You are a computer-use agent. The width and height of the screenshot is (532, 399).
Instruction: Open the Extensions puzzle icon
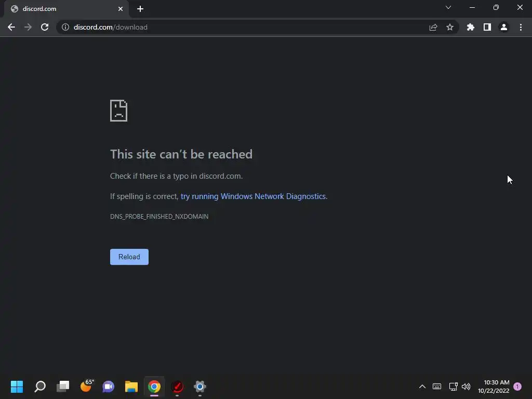pyautogui.click(x=471, y=27)
